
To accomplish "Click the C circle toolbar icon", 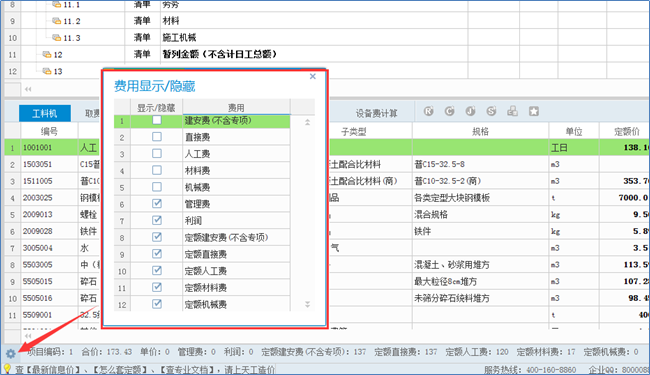I will [x=449, y=111].
